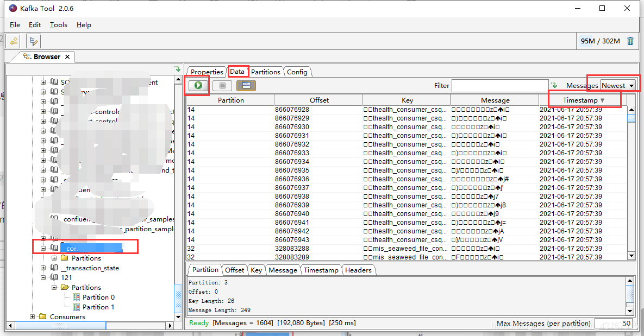Select the row with offset 866076928
644x336 pixels.
click(407, 110)
